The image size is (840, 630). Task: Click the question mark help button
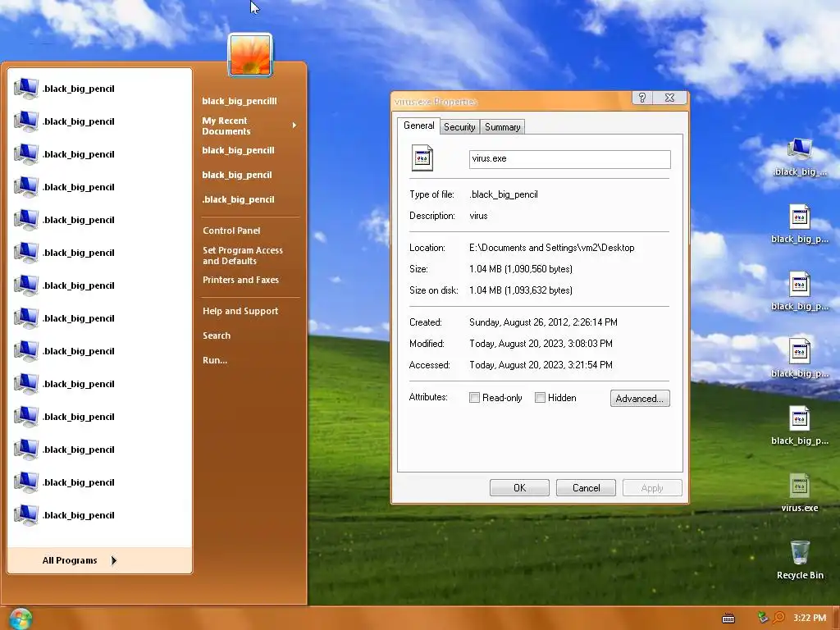click(x=642, y=98)
